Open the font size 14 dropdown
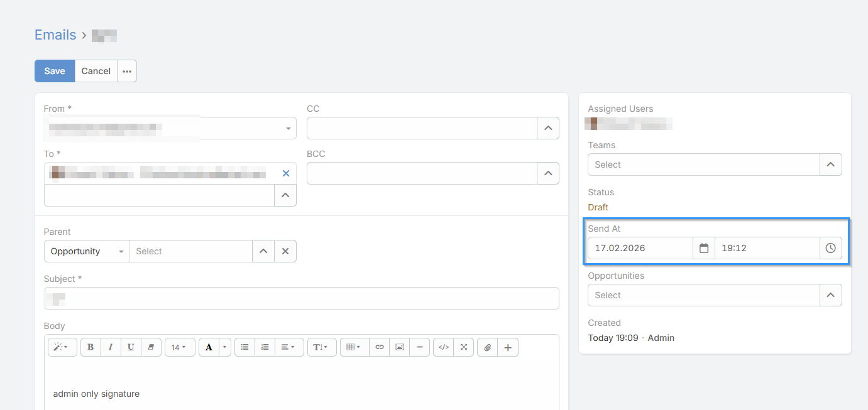Screen dimensions: 868x410 click(x=179, y=347)
